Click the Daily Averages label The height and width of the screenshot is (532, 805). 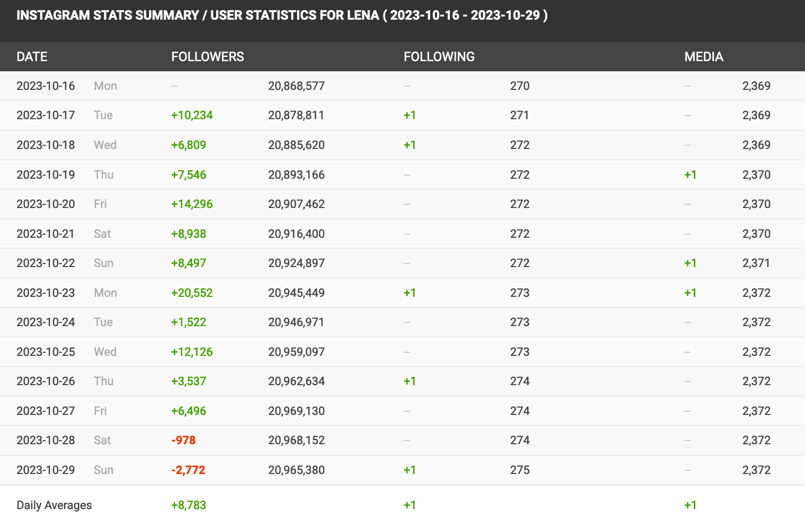pyautogui.click(x=54, y=505)
